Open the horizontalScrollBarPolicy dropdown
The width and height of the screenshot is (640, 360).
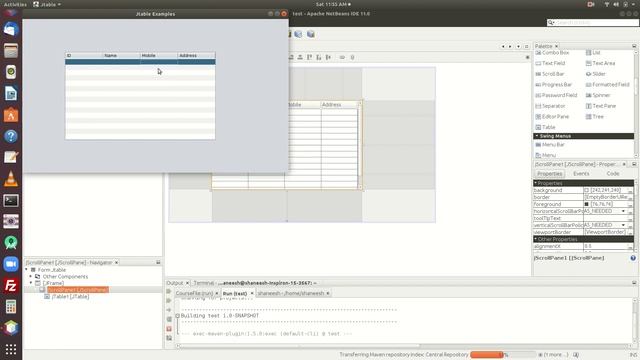623,211
